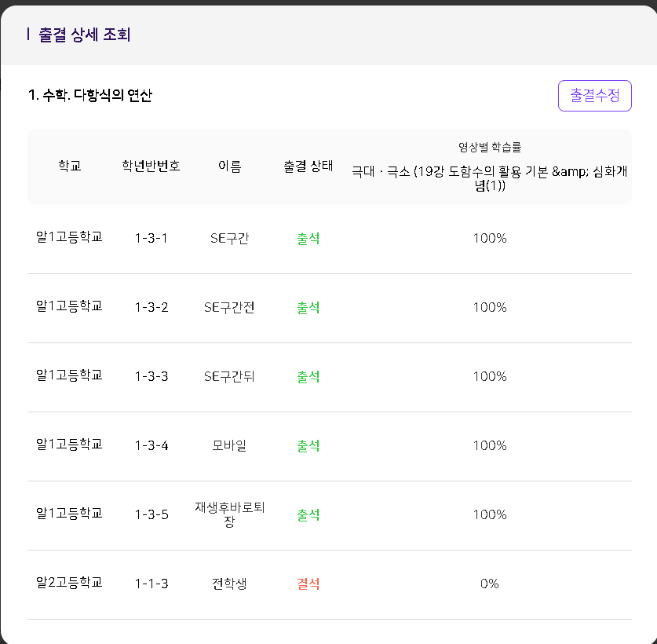Viewport: 657px width, 644px height.
Task: Click the 학교 column header
Action: click(x=70, y=166)
